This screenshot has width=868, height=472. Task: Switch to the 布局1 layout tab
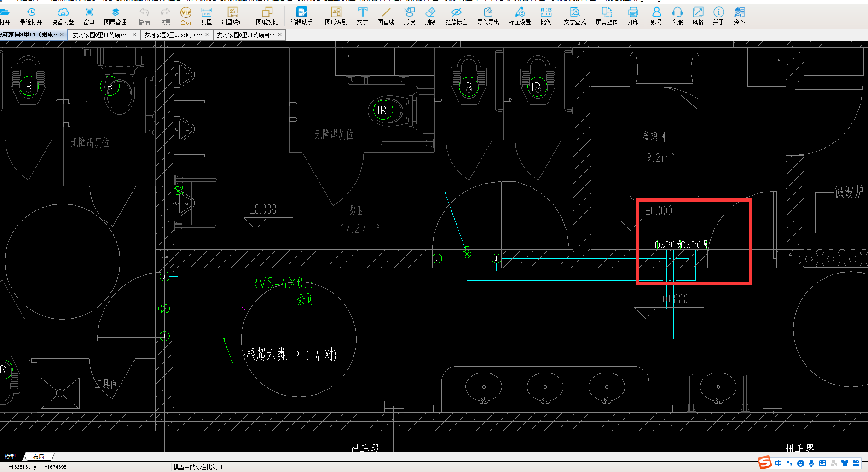tap(40, 456)
